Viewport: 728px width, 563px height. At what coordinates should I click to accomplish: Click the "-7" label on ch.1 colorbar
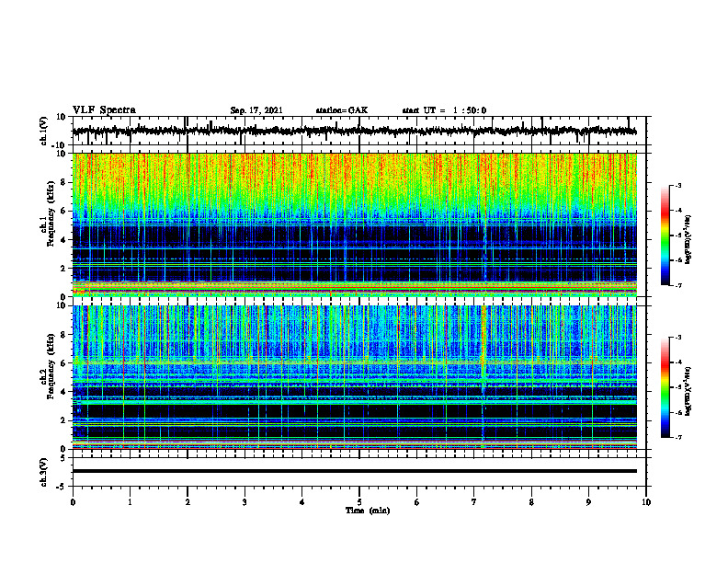[x=677, y=285]
